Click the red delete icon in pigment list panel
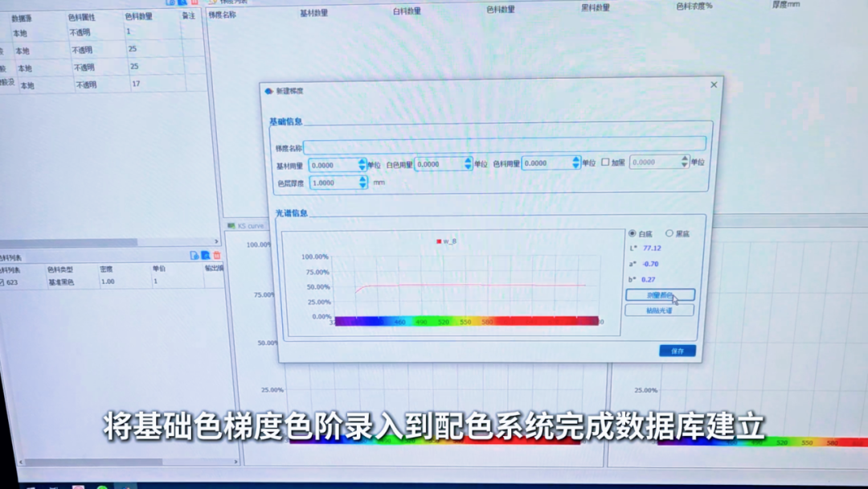The width and height of the screenshot is (868, 489). pos(217,255)
